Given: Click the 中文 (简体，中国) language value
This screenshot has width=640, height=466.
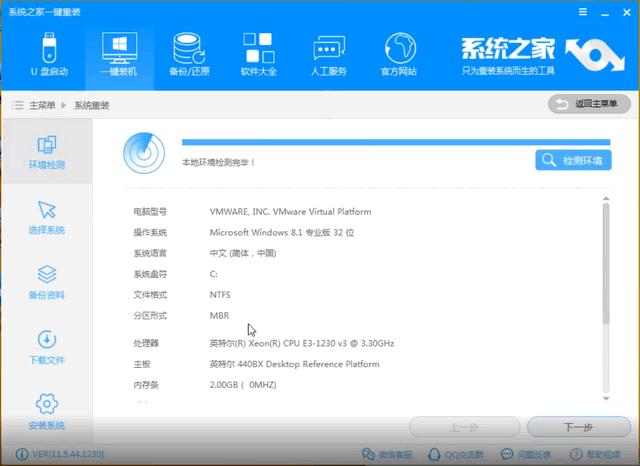Looking at the screenshot, I should coord(243,253).
